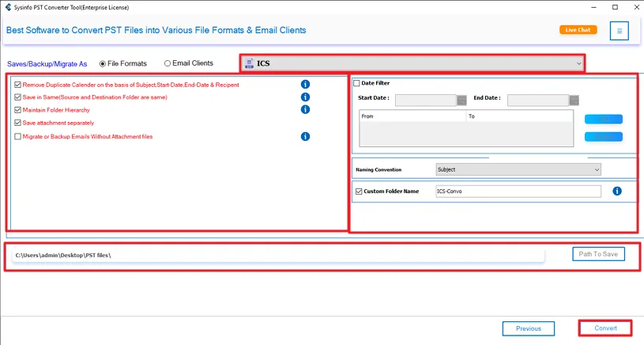Click the ICS-Convo folder name field

click(518, 191)
